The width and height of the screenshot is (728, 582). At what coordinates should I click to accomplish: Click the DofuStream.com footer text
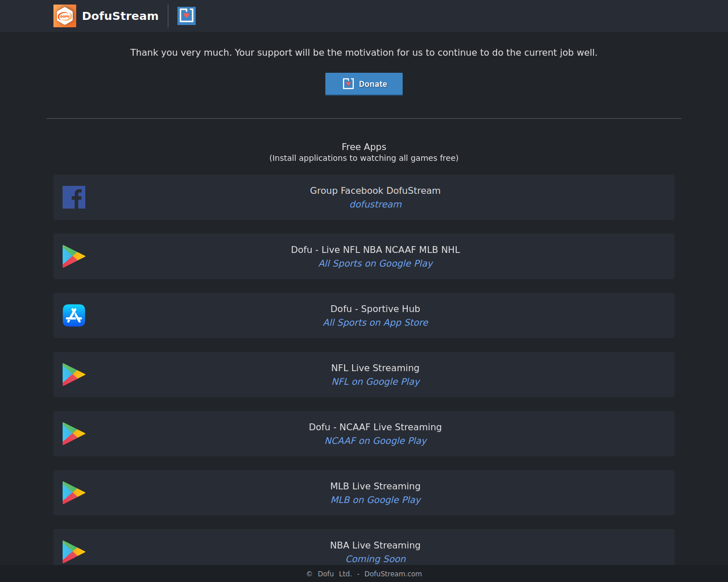[393, 574]
